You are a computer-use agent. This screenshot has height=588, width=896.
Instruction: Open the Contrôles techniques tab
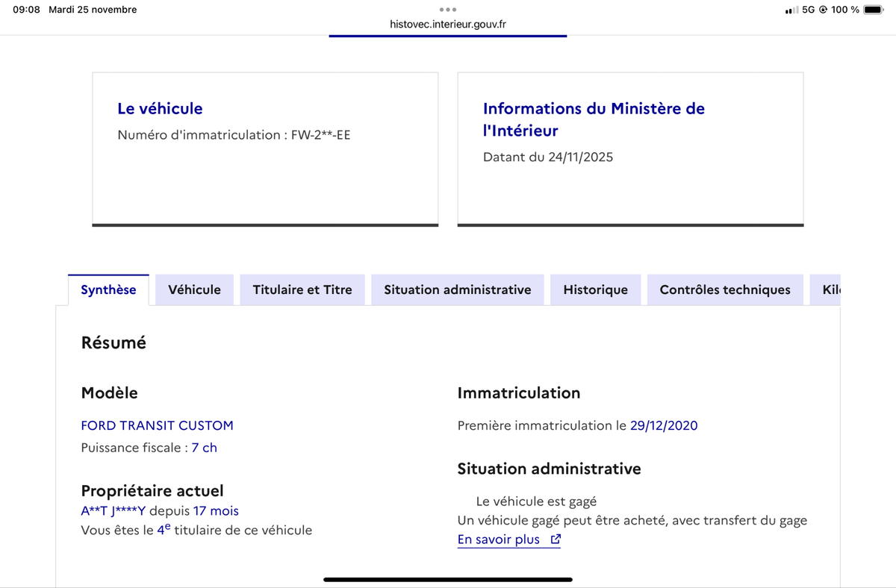pyautogui.click(x=725, y=290)
